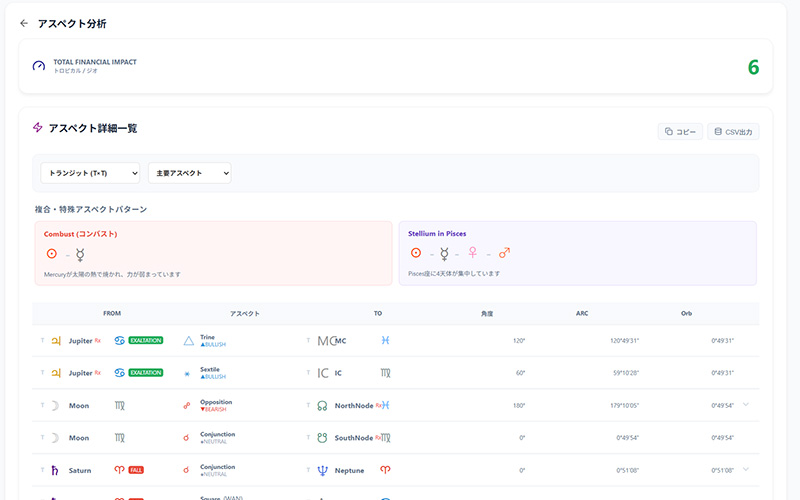The image size is (800, 500).
Task: Click the Trine triangle aspect icon
Action: coord(188,341)
